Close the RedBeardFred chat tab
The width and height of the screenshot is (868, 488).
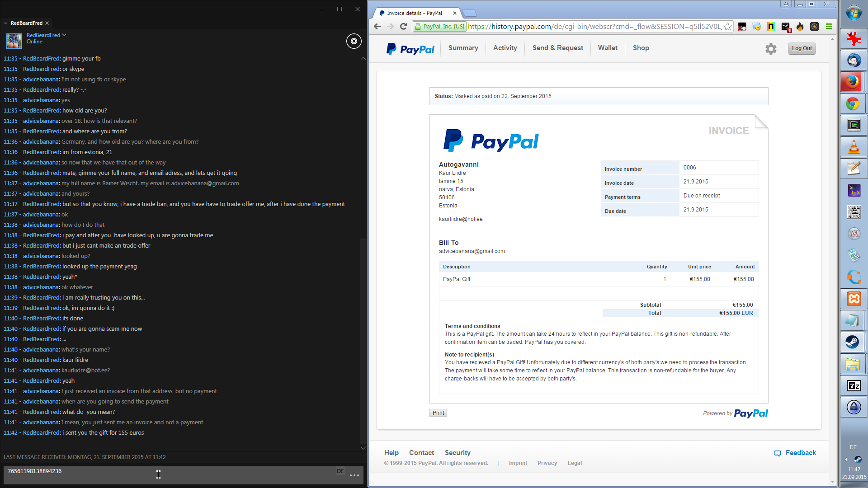coord(47,23)
